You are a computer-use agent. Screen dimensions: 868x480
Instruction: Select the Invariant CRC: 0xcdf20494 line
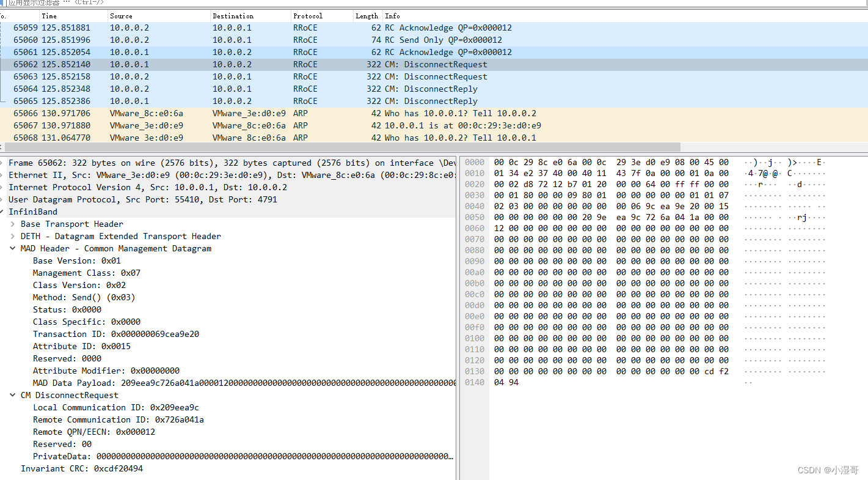82,468
